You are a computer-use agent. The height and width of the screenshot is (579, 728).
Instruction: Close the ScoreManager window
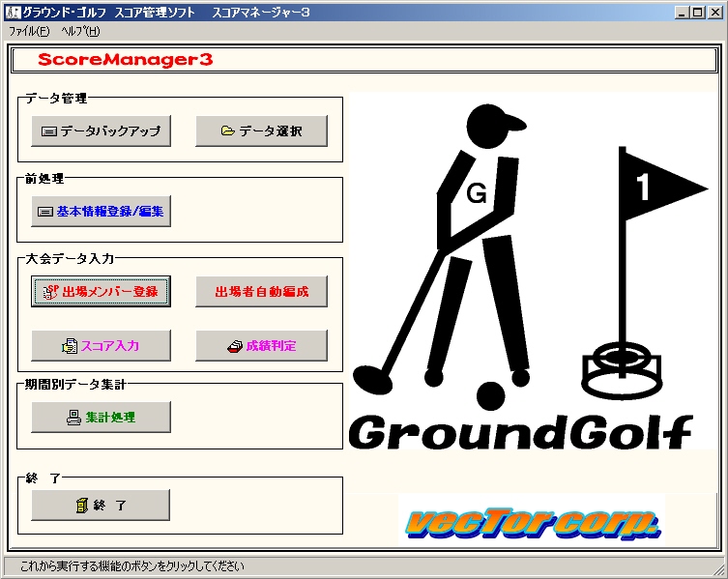point(714,13)
